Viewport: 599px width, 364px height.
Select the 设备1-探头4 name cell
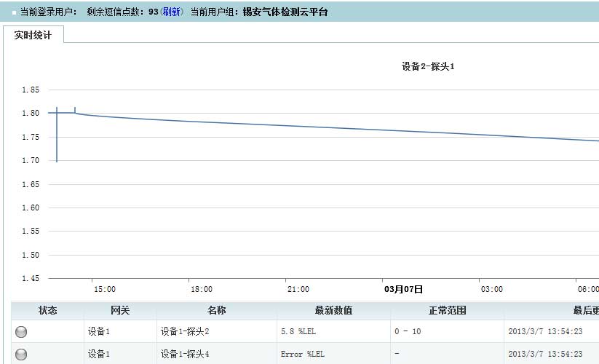click(x=185, y=355)
